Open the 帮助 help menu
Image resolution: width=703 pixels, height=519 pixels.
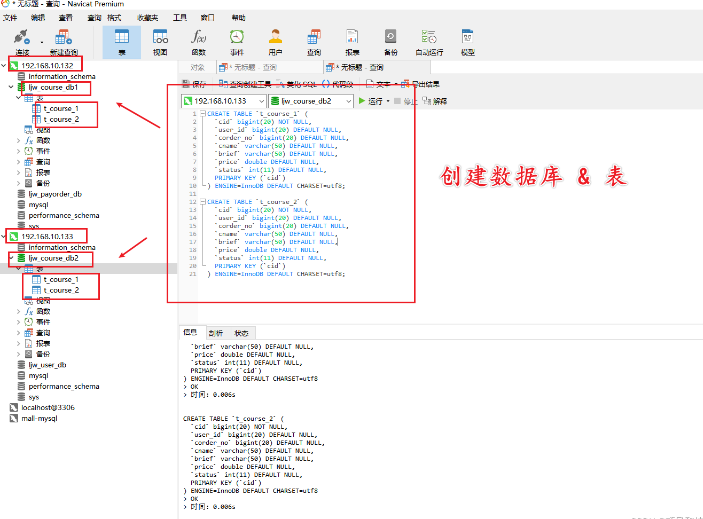click(x=238, y=17)
